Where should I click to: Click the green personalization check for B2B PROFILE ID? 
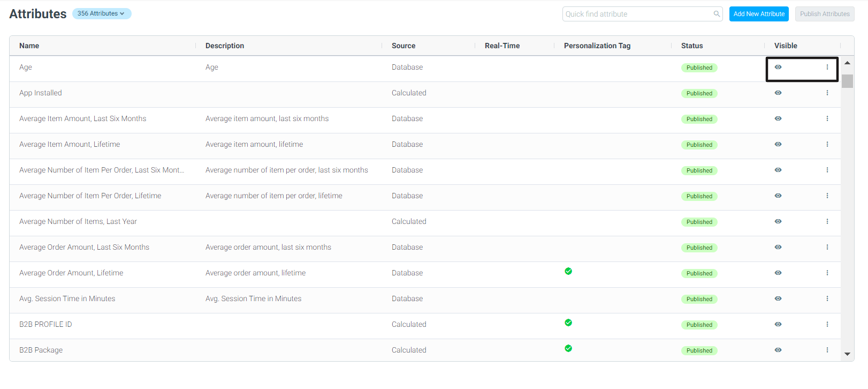coord(568,323)
